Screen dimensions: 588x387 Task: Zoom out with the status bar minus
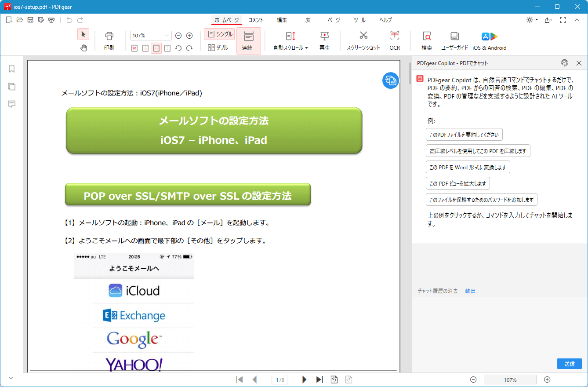point(473,380)
